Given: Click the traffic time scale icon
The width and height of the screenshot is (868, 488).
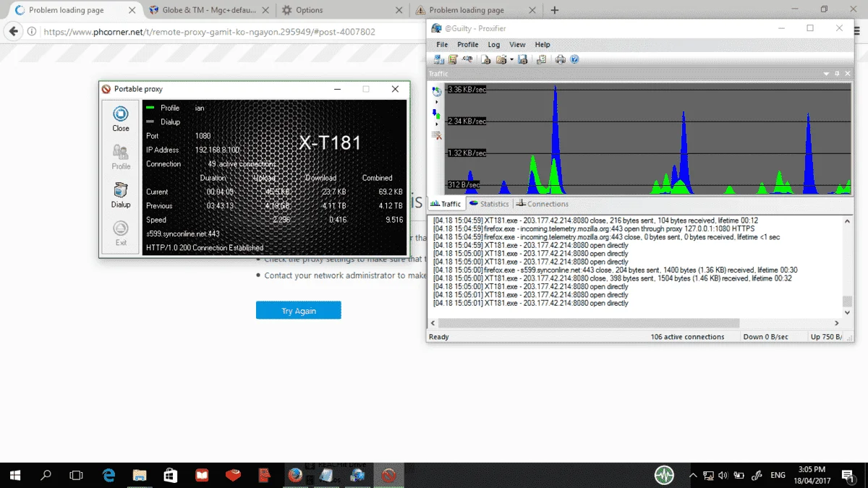Looking at the screenshot, I should tap(437, 91).
